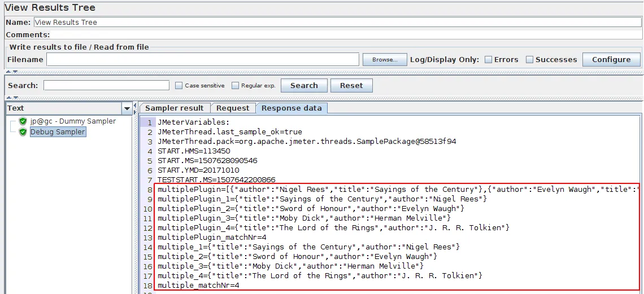Image resolution: width=644 pixels, height=294 pixels.
Task: Click the multiple_4 Lord of the Rings line
Action: [320, 275]
